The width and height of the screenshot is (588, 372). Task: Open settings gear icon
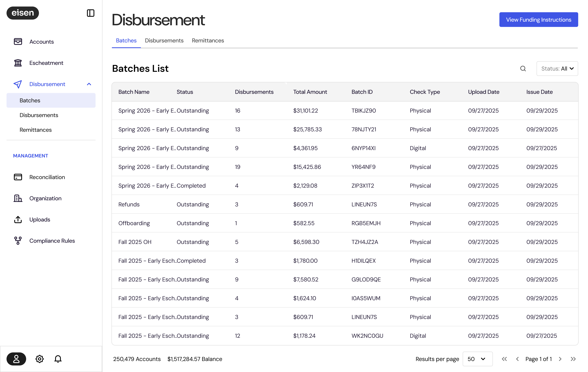coord(40,359)
